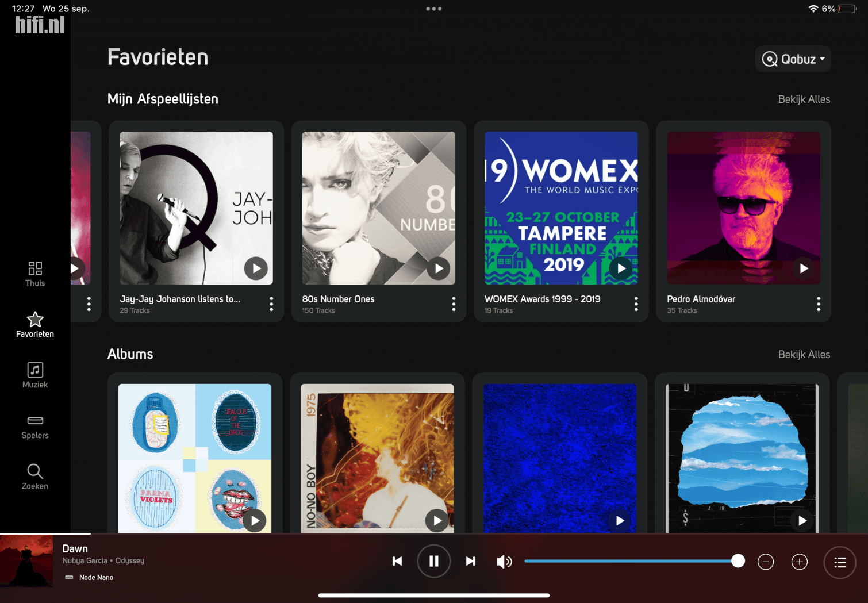
Task: Open the Parma Violets album cover
Action: click(x=195, y=458)
